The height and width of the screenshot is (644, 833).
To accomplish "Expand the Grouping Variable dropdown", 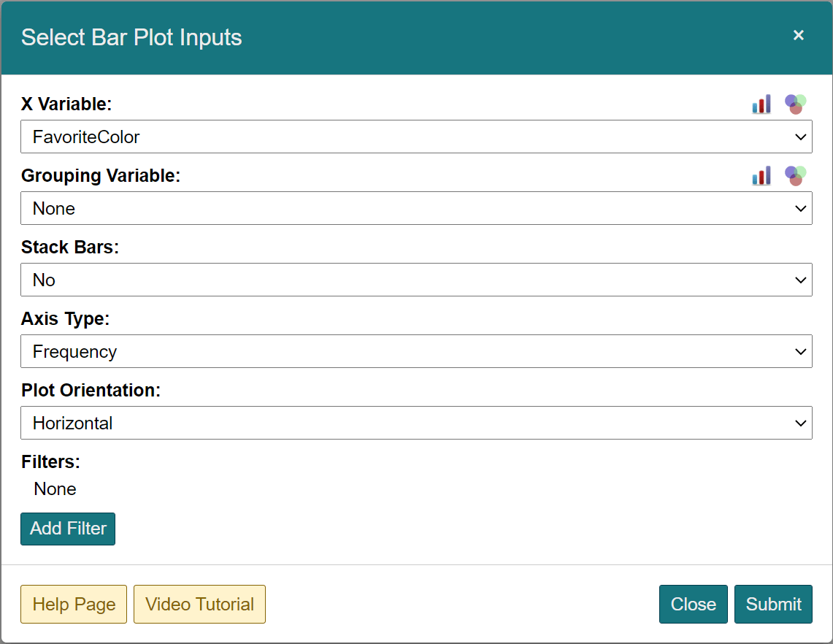I will click(416, 208).
